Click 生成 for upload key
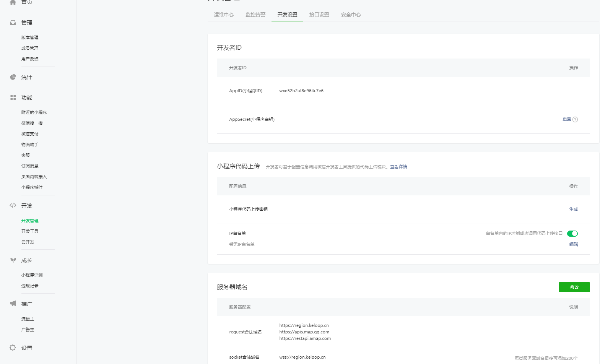The height and width of the screenshot is (364, 600). (574, 209)
